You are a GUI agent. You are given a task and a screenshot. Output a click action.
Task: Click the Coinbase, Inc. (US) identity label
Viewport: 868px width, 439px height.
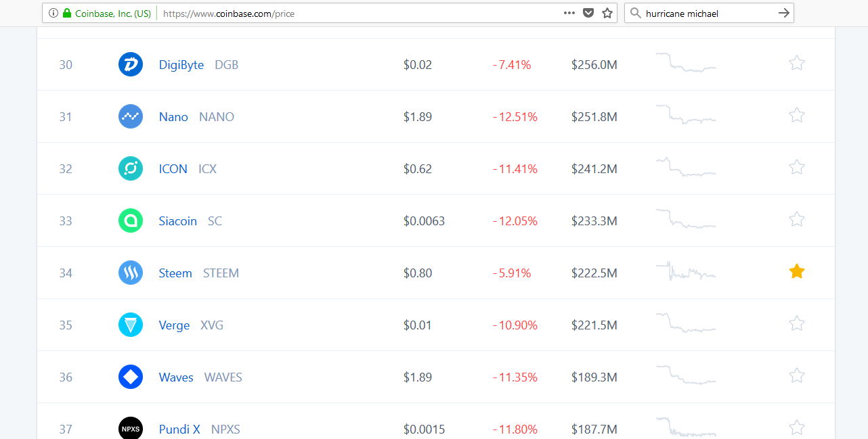pyautogui.click(x=113, y=14)
